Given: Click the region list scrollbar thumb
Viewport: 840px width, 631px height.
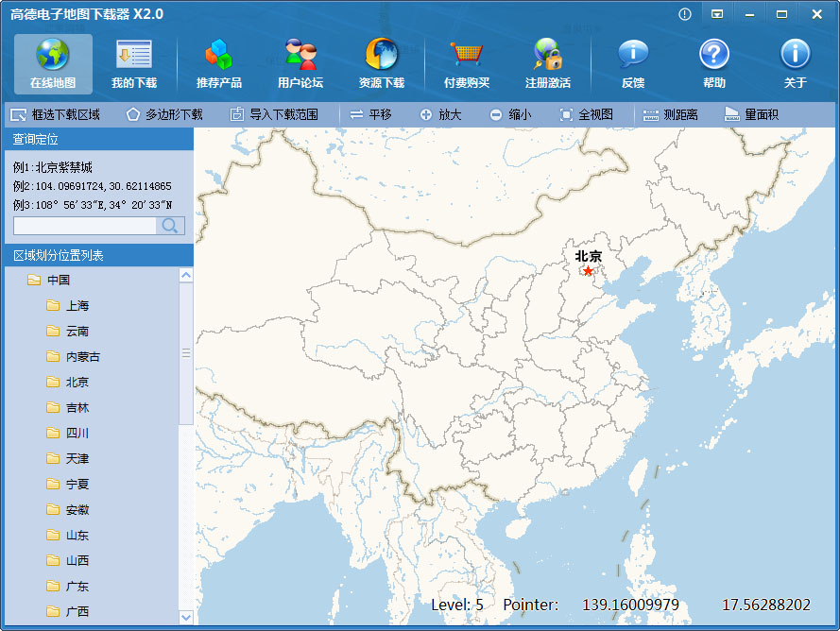Looking at the screenshot, I should pyautogui.click(x=186, y=353).
